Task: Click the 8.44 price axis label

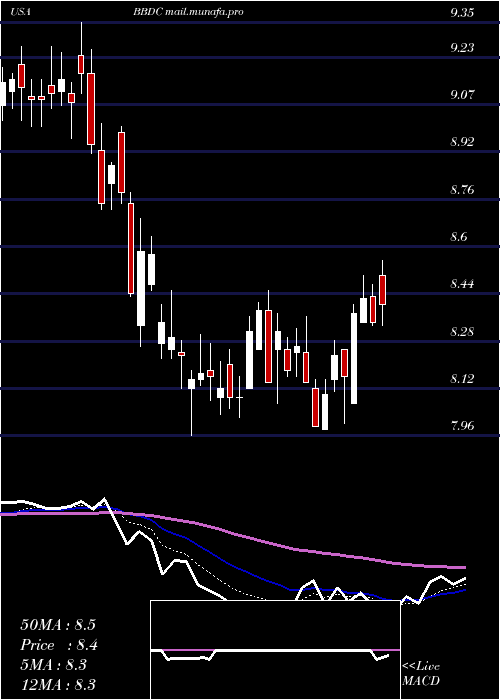Action: 462,284
